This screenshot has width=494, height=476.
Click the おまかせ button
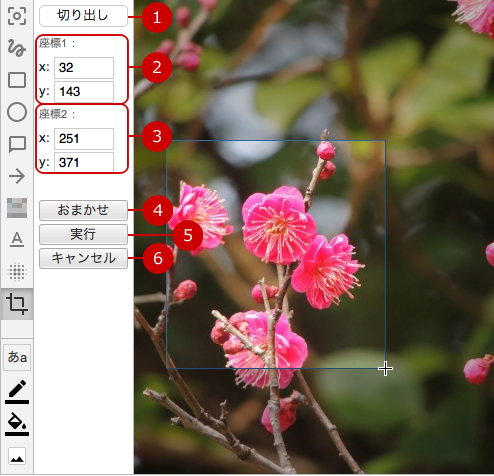pos(83,210)
